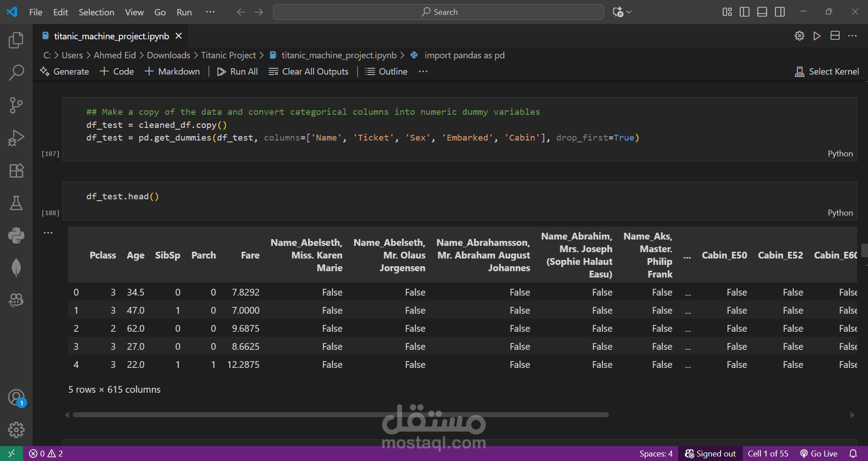Open the Search view in sidebar
The width and height of the screenshot is (868, 461).
point(16,72)
